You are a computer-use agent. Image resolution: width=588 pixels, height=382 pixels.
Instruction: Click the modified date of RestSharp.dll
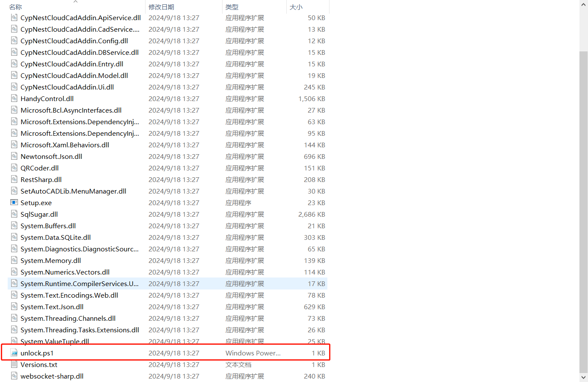174,179
